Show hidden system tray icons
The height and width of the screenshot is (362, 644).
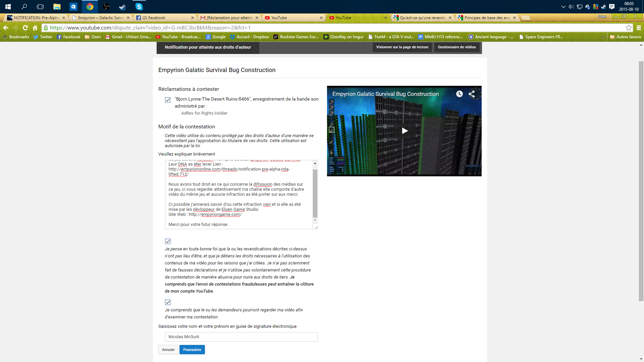click(563, 7)
